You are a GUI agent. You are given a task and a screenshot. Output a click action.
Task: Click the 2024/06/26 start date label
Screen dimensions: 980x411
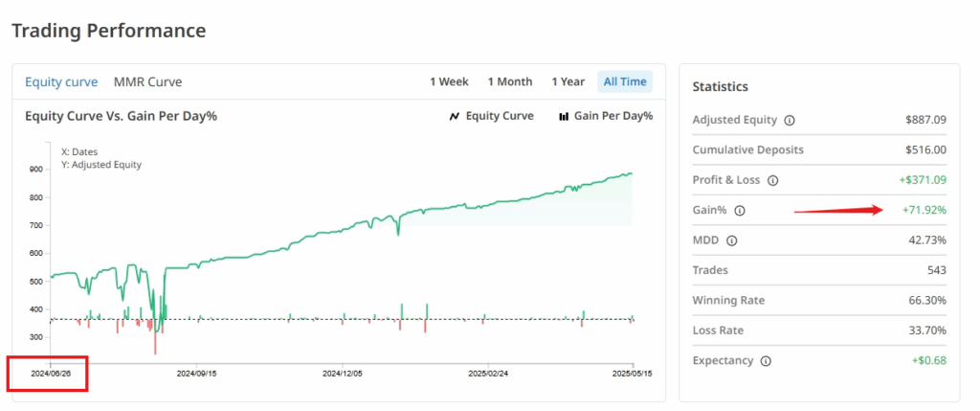50,373
